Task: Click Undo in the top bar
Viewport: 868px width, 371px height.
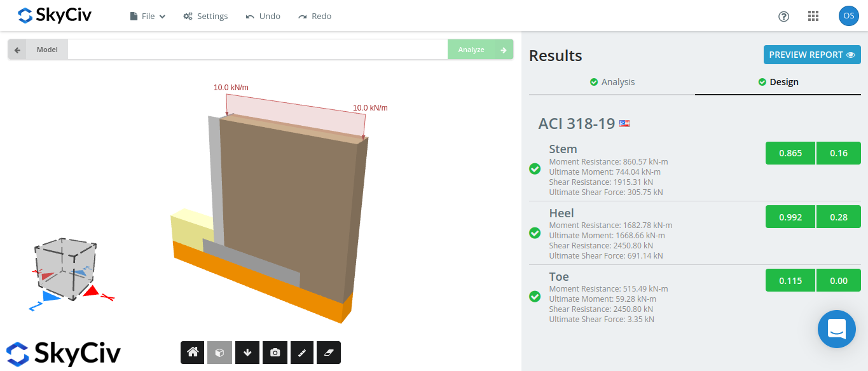Action: [263, 17]
